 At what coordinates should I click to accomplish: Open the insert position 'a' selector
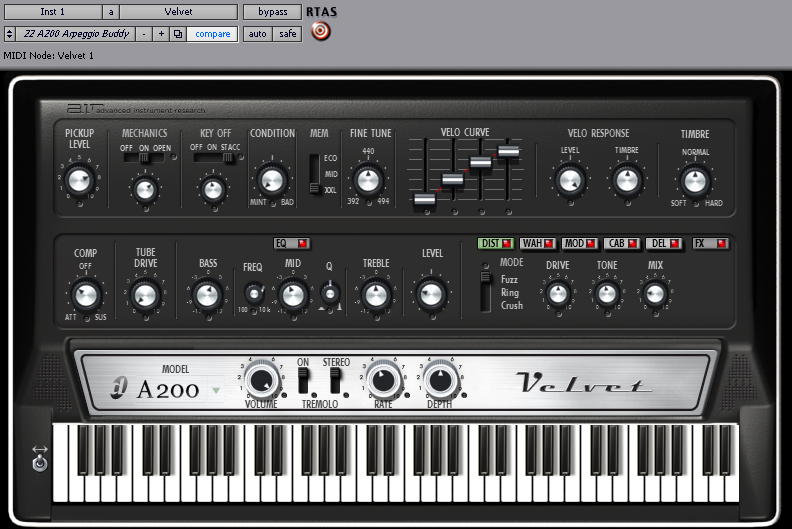click(111, 12)
